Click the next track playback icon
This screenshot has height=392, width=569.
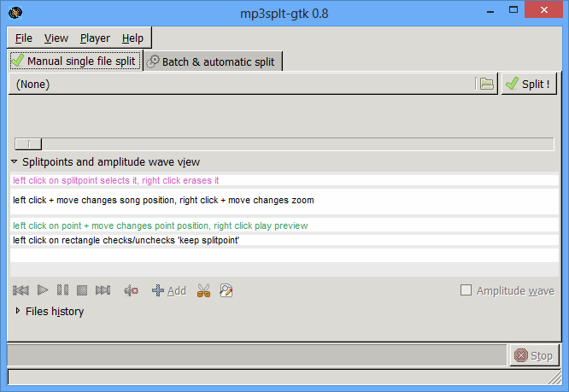pyautogui.click(x=103, y=290)
